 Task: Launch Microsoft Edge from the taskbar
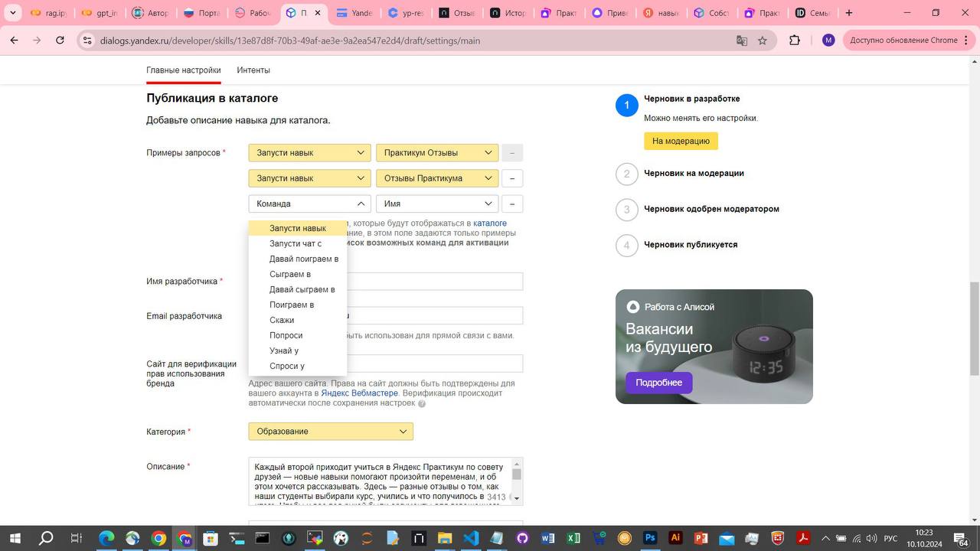(106, 538)
